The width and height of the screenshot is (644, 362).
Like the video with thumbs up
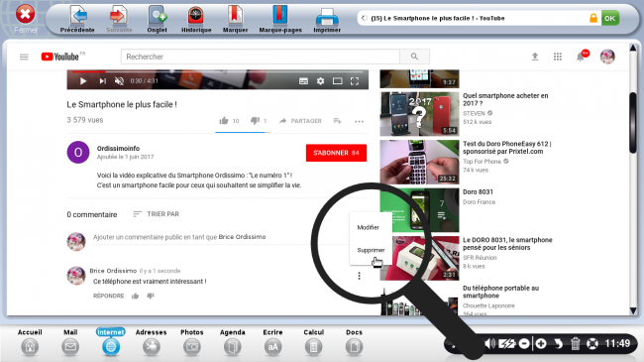224,121
